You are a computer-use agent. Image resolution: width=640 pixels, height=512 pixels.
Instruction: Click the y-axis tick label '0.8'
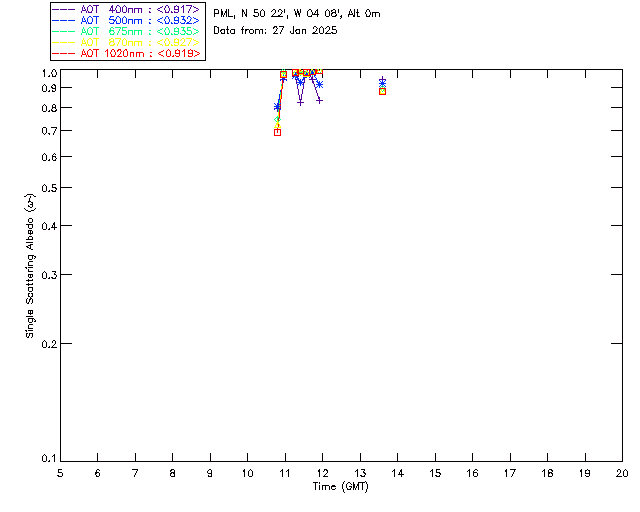49,108
